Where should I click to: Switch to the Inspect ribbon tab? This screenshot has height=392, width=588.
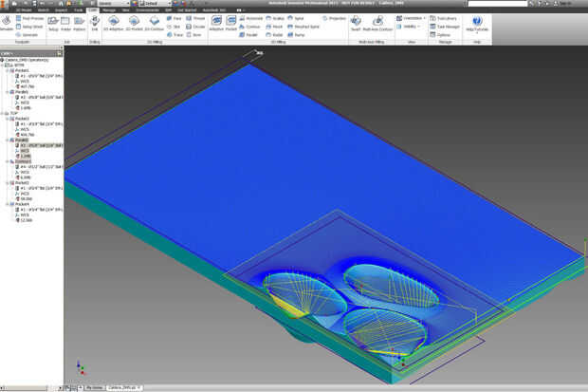pos(61,10)
